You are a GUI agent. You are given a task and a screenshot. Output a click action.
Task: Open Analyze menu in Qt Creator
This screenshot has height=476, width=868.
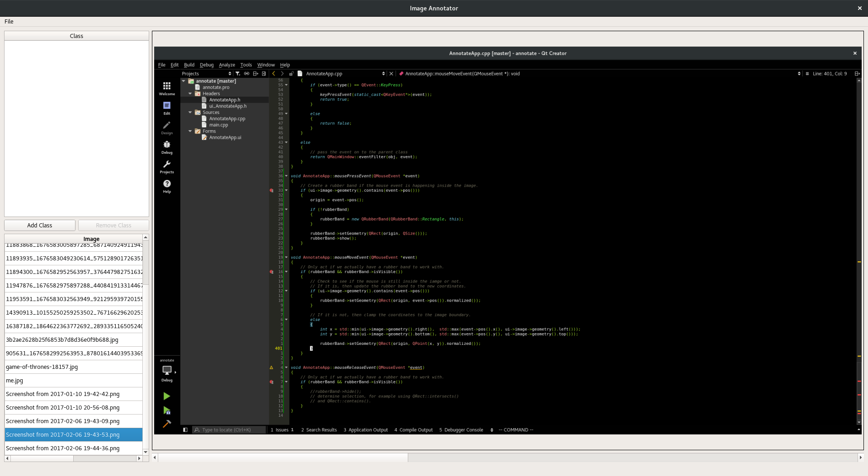tap(227, 65)
